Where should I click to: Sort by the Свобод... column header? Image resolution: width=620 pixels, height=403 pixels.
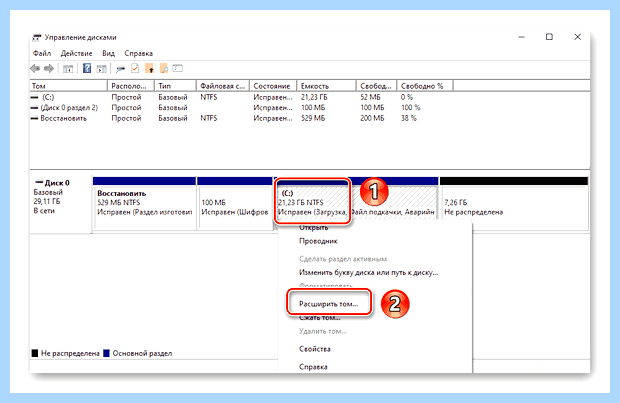(x=376, y=86)
